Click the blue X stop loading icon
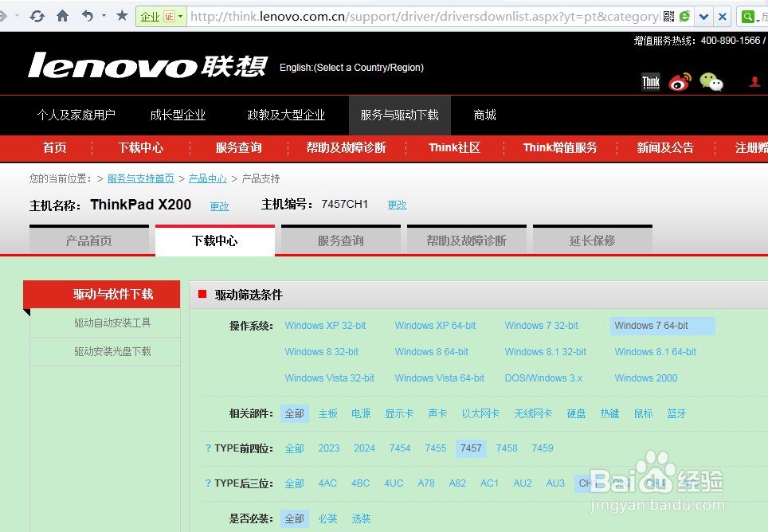This screenshot has width=768, height=532. coord(722,17)
